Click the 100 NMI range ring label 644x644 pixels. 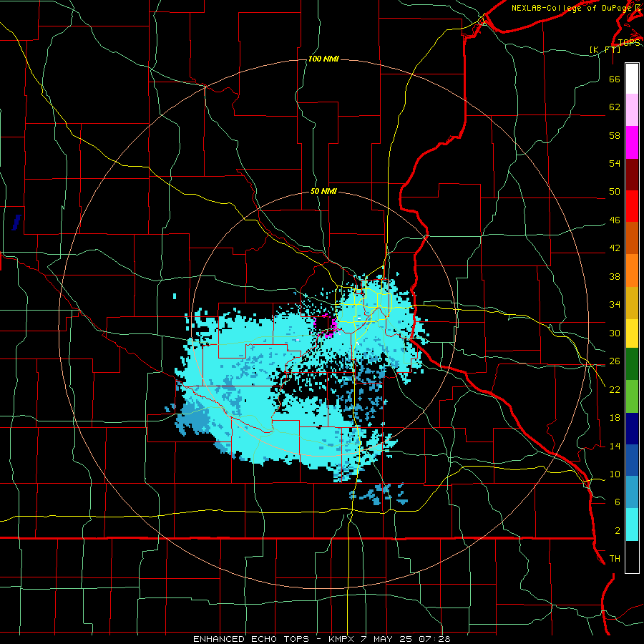coord(323,59)
